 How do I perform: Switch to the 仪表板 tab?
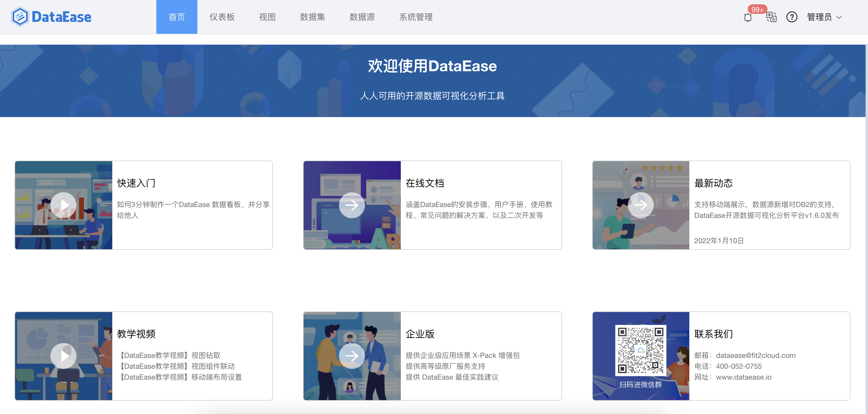(x=222, y=17)
